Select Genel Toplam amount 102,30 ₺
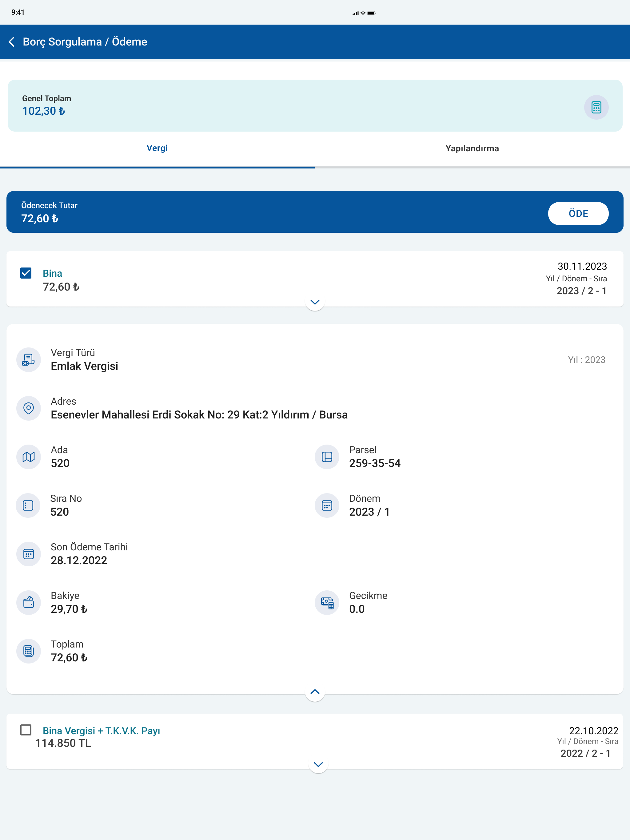 point(44,111)
